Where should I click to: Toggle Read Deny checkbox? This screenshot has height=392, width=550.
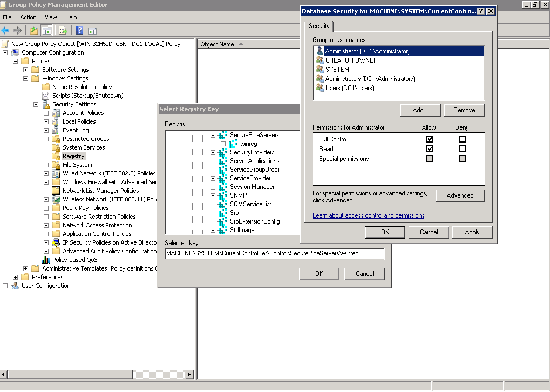(x=462, y=149)
